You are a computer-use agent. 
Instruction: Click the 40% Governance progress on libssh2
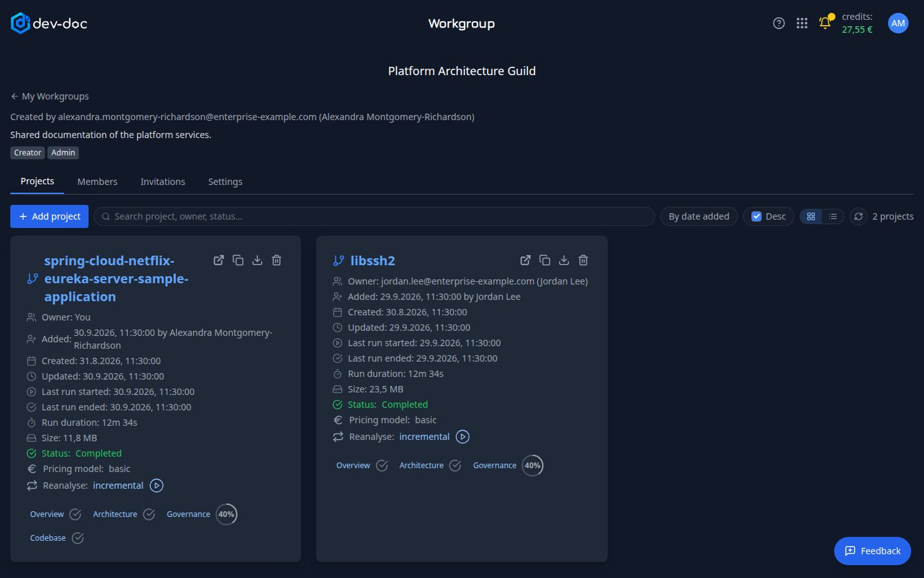(533, 466)
